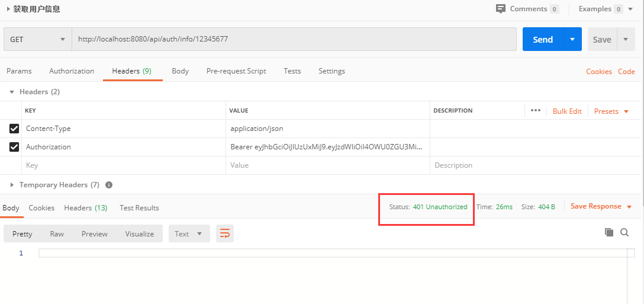644x304 pixels.
Task: Select the Raw view tab
Action: pyautogui.click(x=57, y=233)
